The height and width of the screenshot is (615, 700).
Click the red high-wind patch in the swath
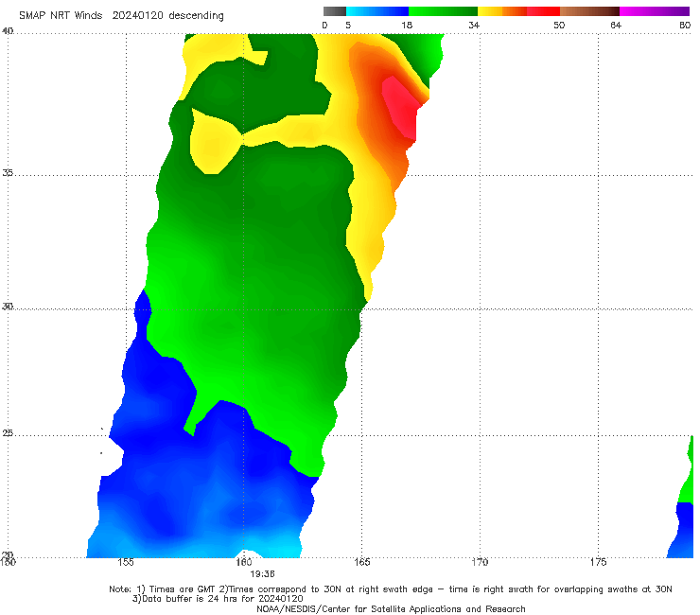pyautogui.click(x=401, y=106)
